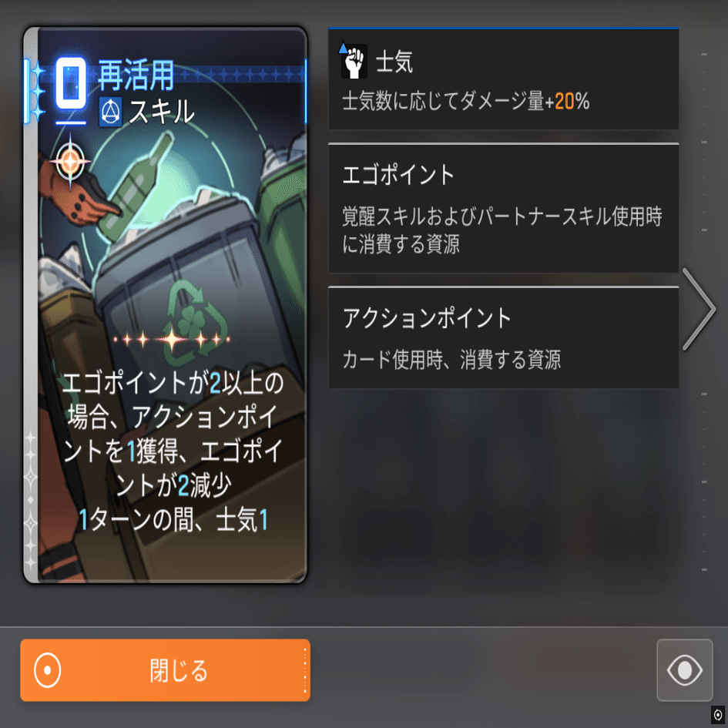This screenshot has width=728, height=728.
Task: Select the 士気 keyword entry
Action: coord(503,79)
